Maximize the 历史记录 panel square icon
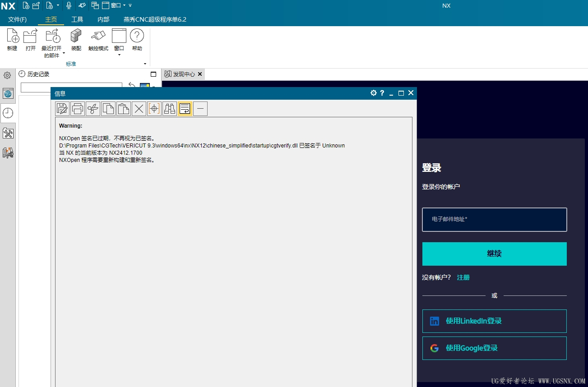 pos(153,74)
